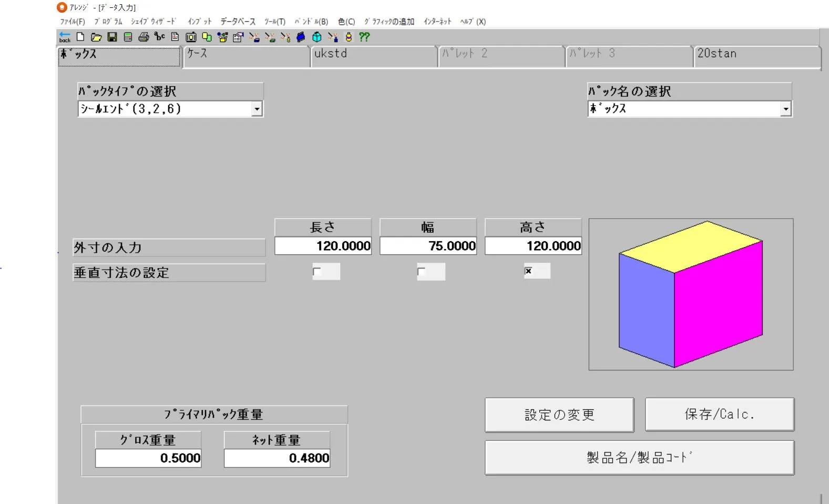Print using the printer icon
Screen dimensions: 829x504
pos(144,37)
